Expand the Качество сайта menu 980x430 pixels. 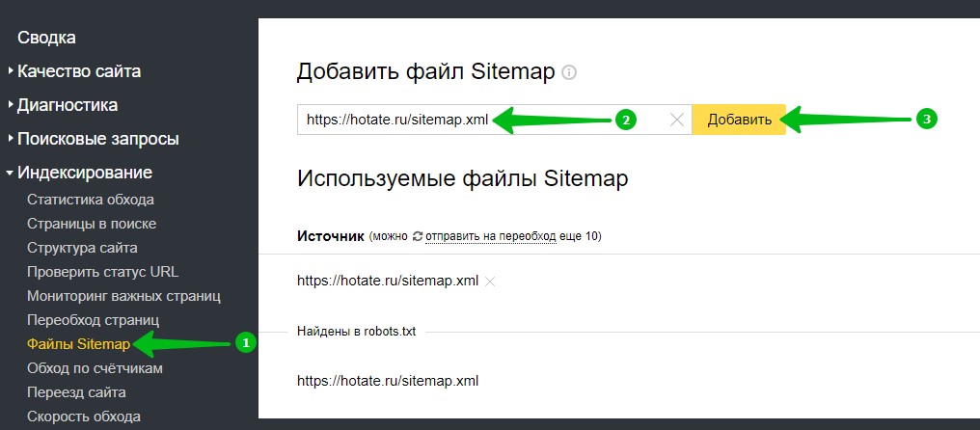pyautogui.click(x=79, y=71)
